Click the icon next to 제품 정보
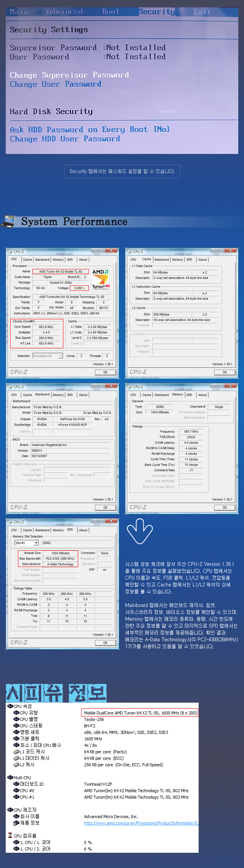The width and height of the screenshot is (244, 868). [x=16, y=823]
